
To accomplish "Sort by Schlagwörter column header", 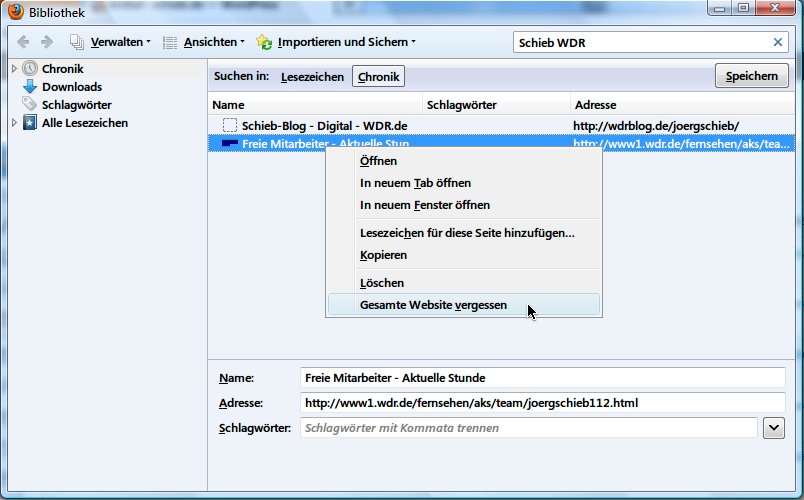I will tap(496, 105).
